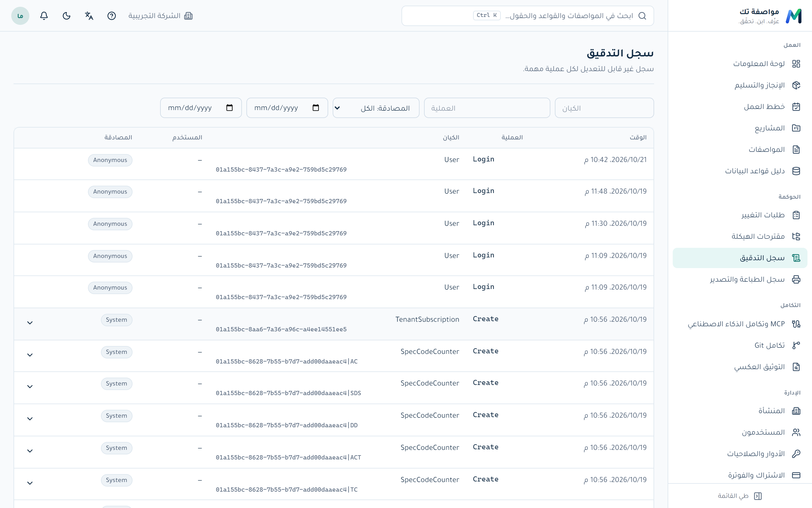Open notifications via the bell icon
This screenshot has width=812, height=508.
44,16
